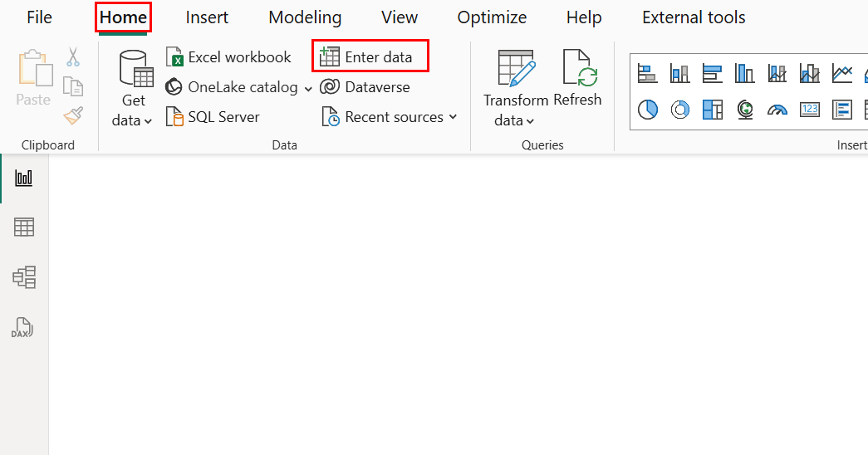
Task: Insert a card 123 visual
Action: [809, 110]
